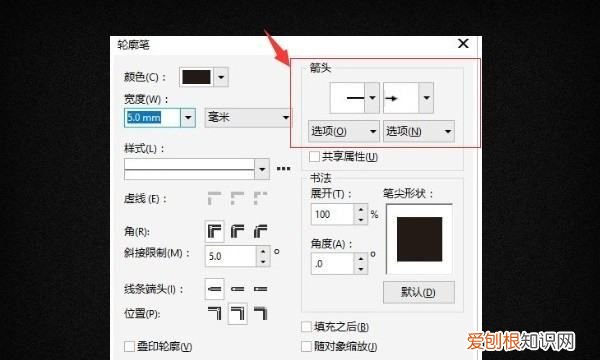
Task: Select the third dashed line 虚线 option
Action: tap(260, 199)
